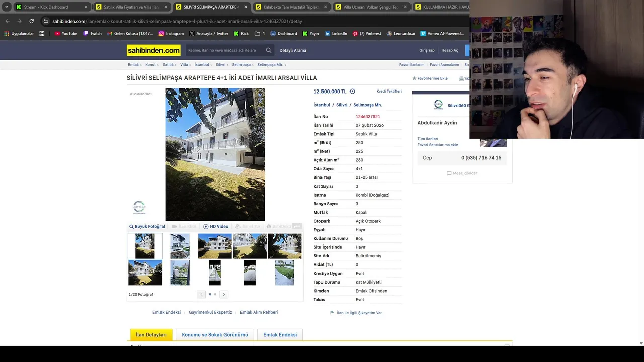This screenshot has height=362, width=644.
Task: Go to next photo page arrow
Action: point(224,294)
